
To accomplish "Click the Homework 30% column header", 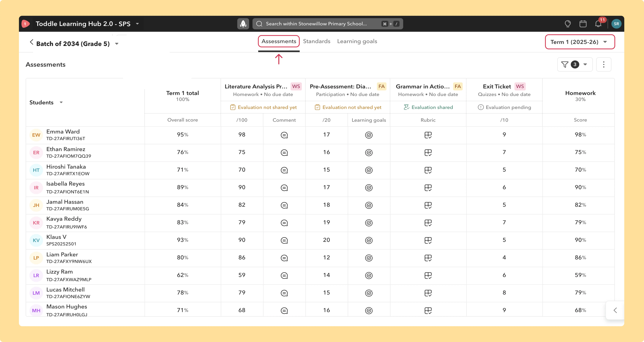I will point(580,96).
